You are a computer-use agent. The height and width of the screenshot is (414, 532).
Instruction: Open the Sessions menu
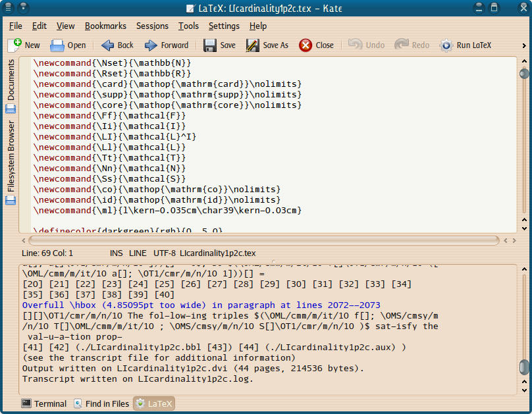coord(152,26)
